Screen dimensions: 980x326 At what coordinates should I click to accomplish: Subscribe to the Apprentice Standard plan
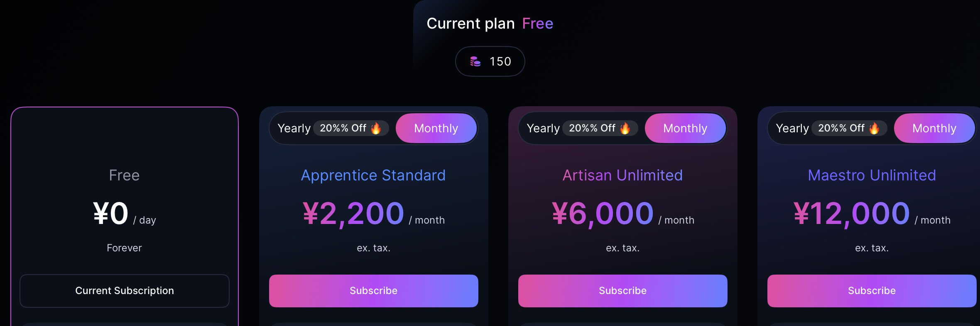374,291
